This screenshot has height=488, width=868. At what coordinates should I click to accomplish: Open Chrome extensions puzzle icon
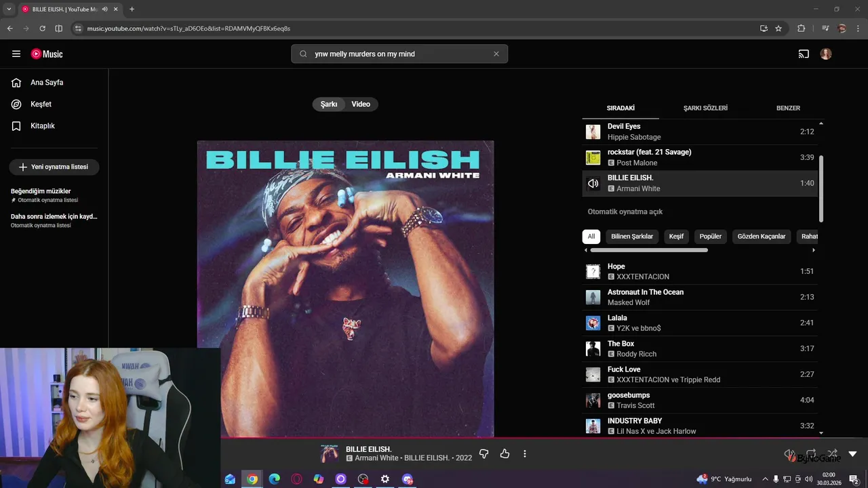click(x=802, y=28)
